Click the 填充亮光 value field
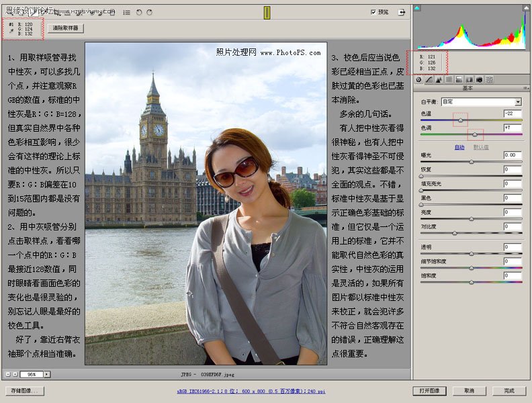532x403 pixels. coord(513,183)
